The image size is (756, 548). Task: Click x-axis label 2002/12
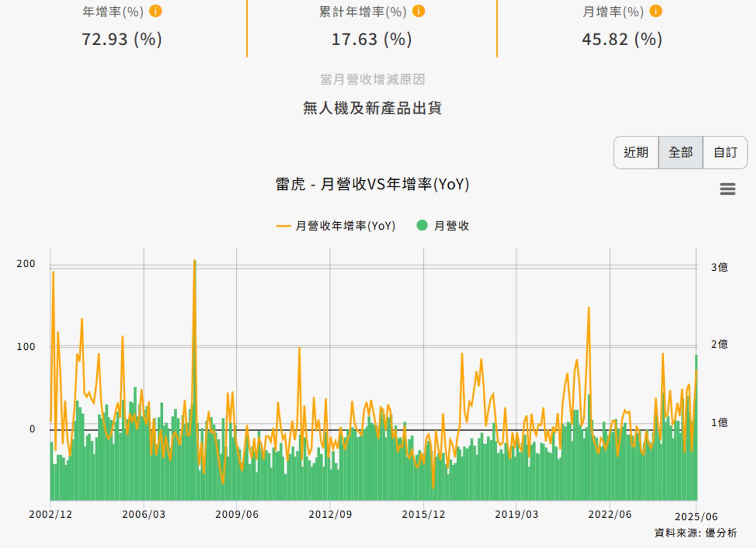tap(50, 514)
